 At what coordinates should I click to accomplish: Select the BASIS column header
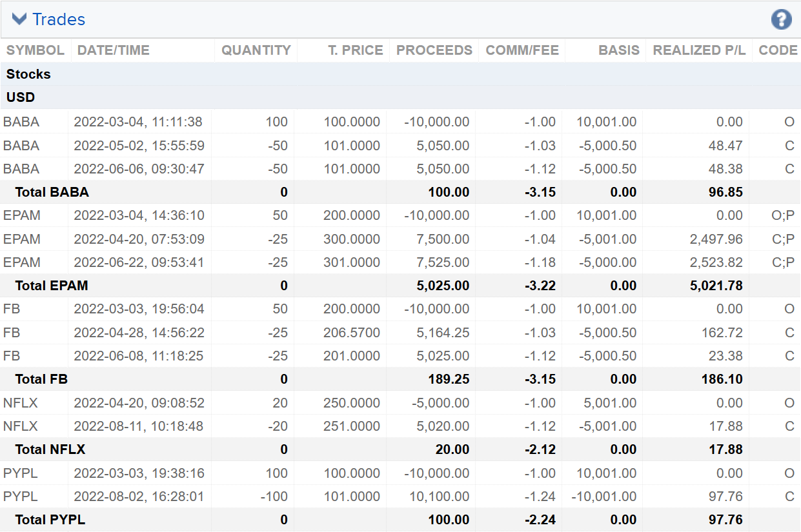pos(619,50)
